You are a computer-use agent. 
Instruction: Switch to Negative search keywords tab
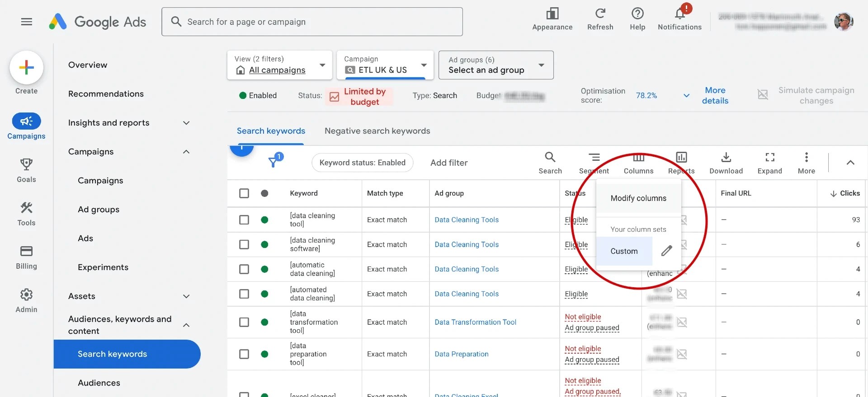point(377,131)
